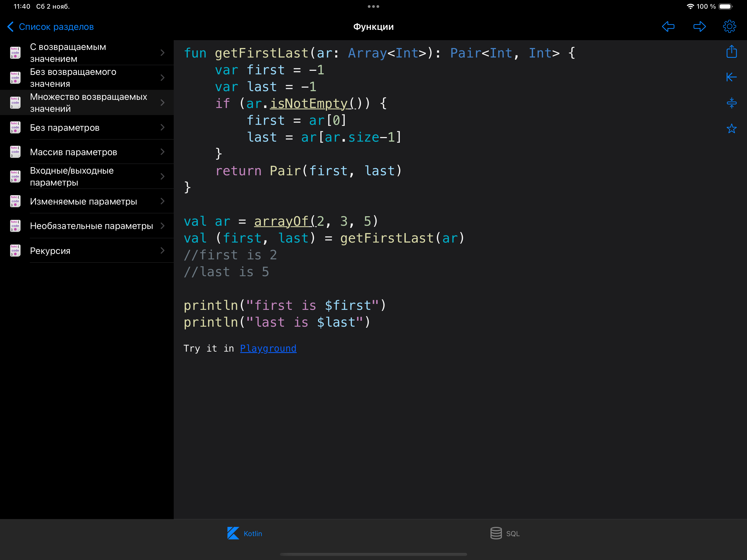
Task: Tap the 'fun getFirstLast' code line
Action: (x=379, y=53)
